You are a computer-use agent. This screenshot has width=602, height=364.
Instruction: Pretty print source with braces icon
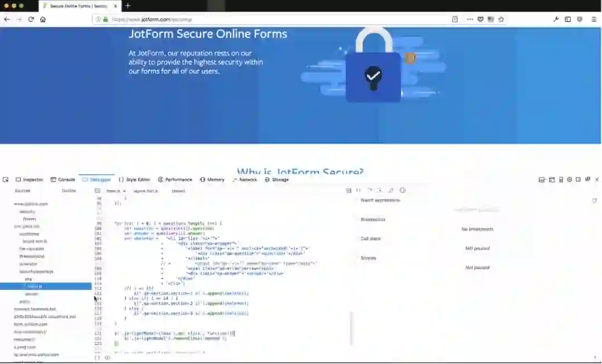click(x=97, y=358)
